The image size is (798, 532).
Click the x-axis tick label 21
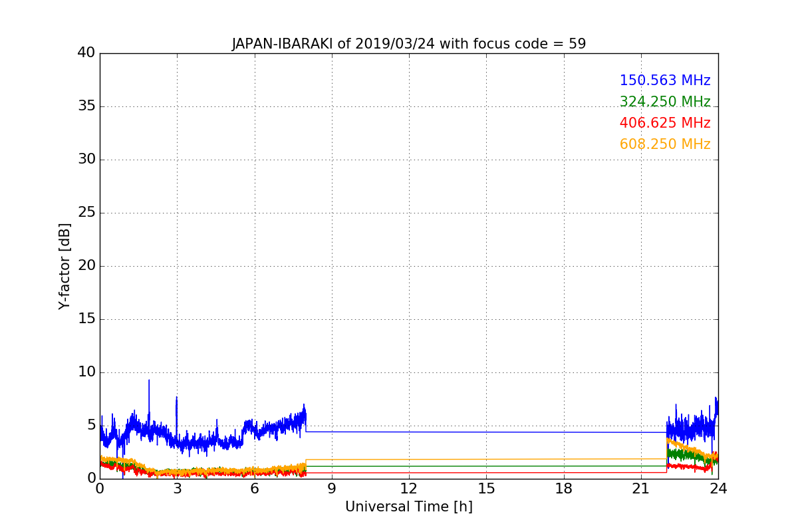click(641, 488)
